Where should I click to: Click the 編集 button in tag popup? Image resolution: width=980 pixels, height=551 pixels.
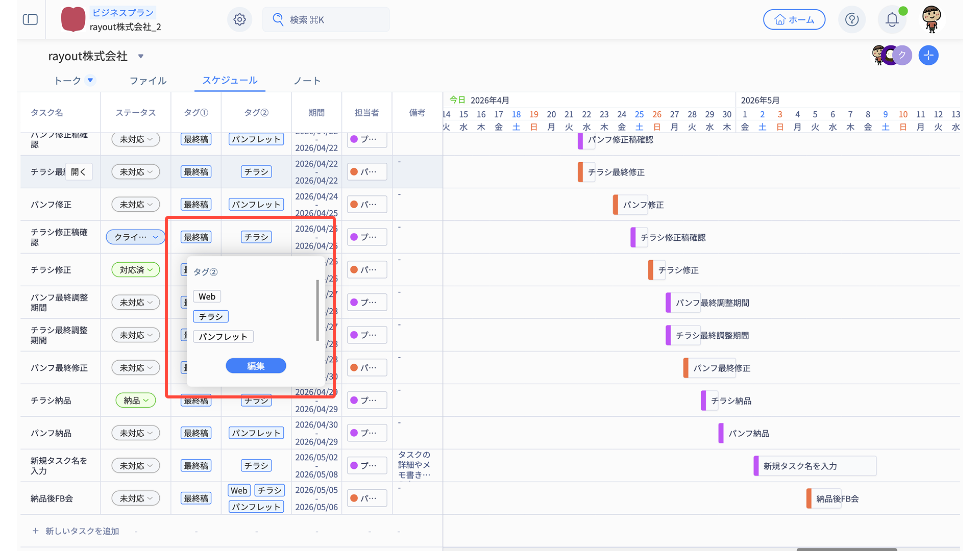pos(256,366)
